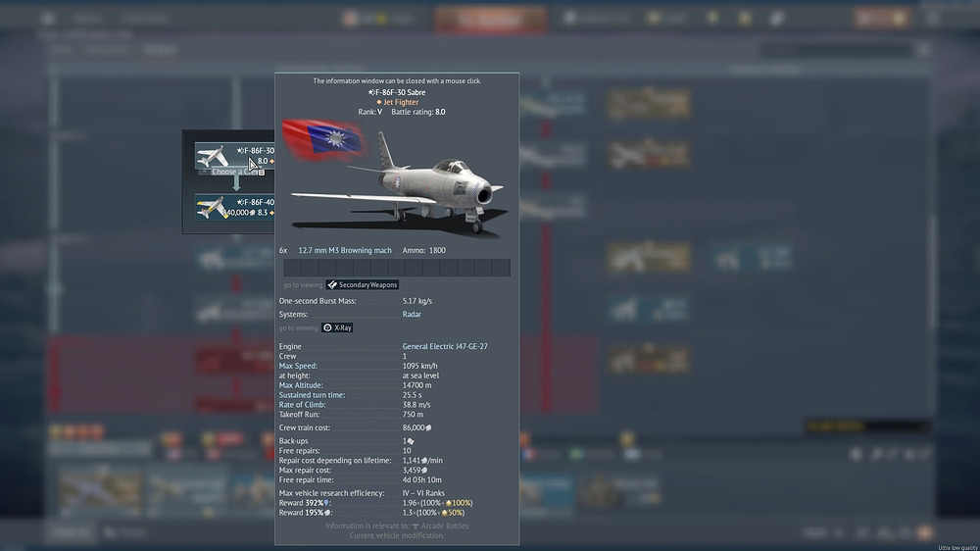Click the 5.17 kg/s burst mass value

click(416, 301)
